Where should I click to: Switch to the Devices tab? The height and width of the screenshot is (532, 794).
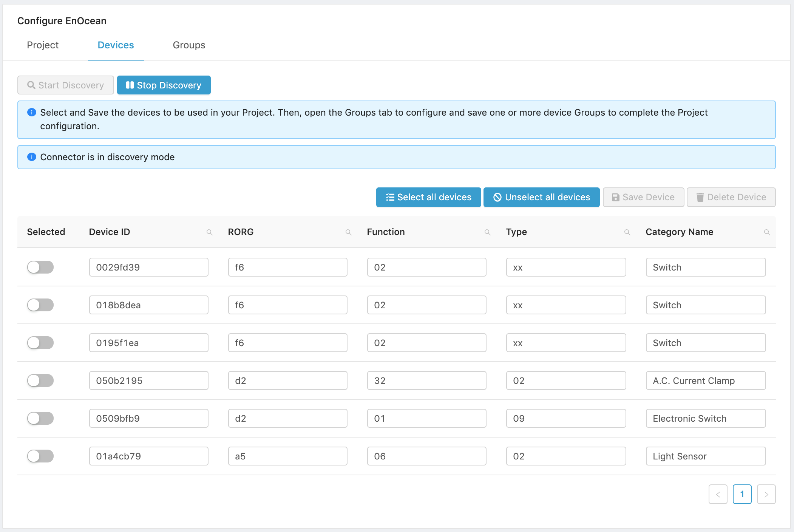[x=116, y=45]
